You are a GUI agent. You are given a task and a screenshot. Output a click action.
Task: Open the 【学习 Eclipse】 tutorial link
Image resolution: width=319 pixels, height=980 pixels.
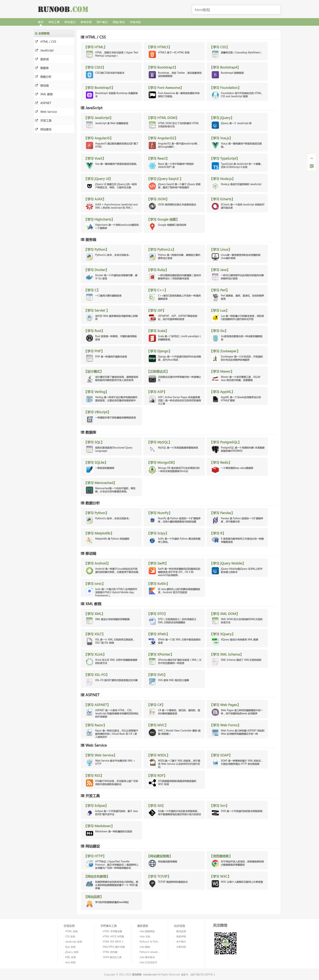96,806
